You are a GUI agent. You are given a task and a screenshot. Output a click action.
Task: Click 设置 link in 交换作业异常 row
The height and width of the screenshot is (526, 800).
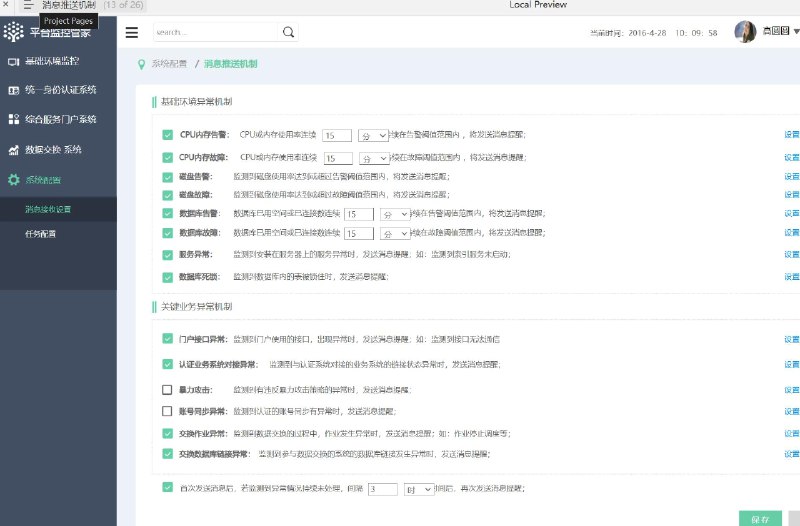coord(792,433)
